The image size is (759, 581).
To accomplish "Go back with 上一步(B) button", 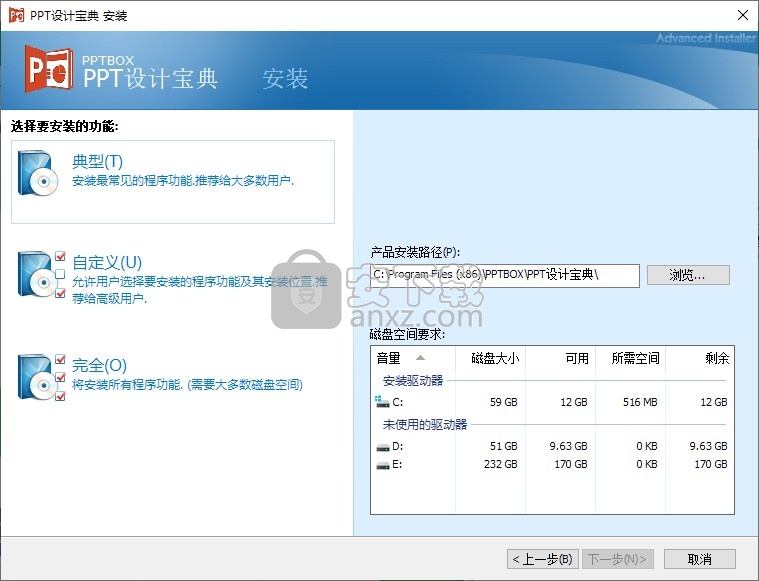I will click(x=543, y=559).
